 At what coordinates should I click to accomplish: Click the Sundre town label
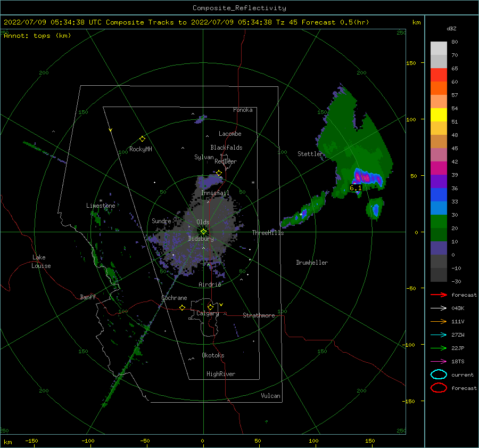coord(161,221)
